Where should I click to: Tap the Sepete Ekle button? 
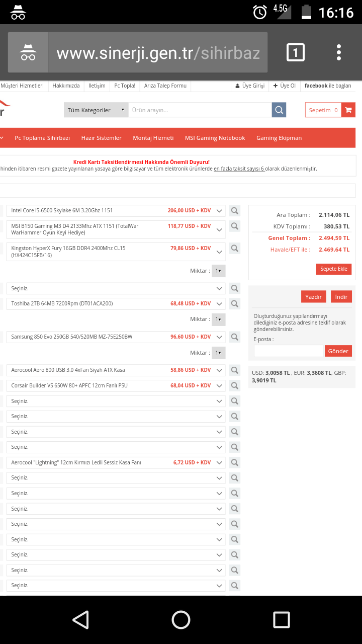click(x=334, y=269)
